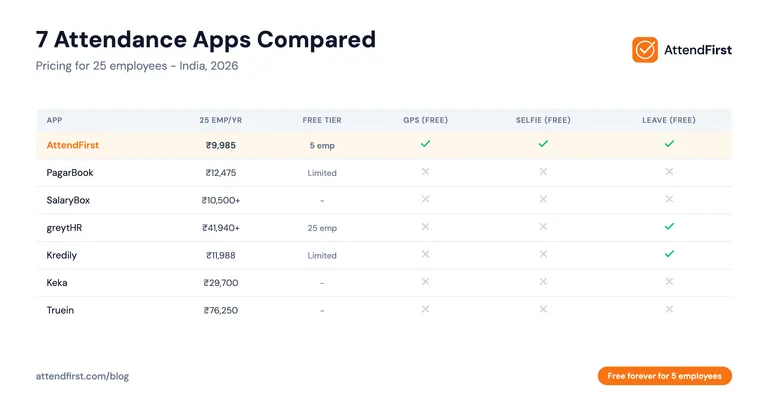Screen dimensions: 768x403
Task: Click the SalaryBox Selfie cross mark
Action: coord(543,199)
